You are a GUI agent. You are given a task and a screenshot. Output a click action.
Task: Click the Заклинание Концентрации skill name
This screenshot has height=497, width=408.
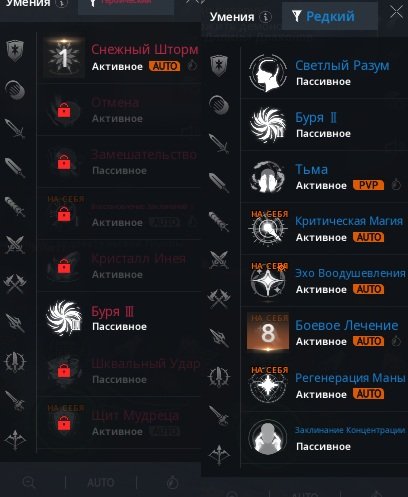pos(350,430)
